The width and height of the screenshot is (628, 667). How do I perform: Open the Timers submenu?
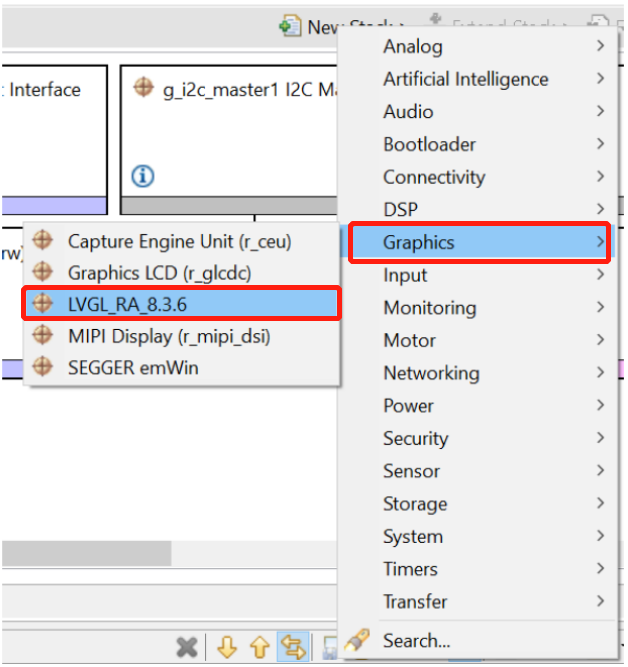pyautogui.click(x=478, y=569)
